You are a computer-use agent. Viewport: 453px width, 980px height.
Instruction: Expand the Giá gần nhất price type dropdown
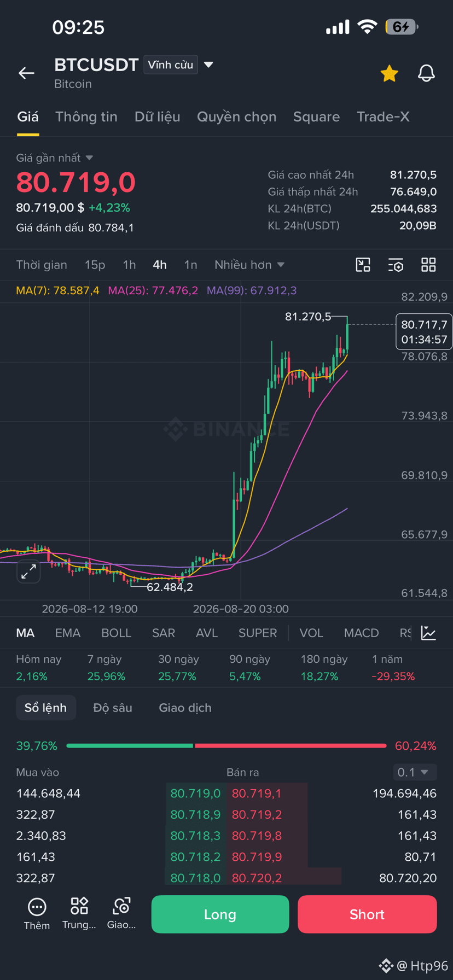[x=55, y=158]
